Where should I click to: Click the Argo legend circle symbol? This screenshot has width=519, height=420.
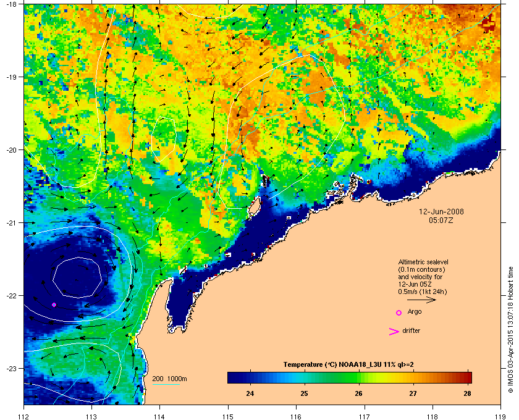pos(399,313)
